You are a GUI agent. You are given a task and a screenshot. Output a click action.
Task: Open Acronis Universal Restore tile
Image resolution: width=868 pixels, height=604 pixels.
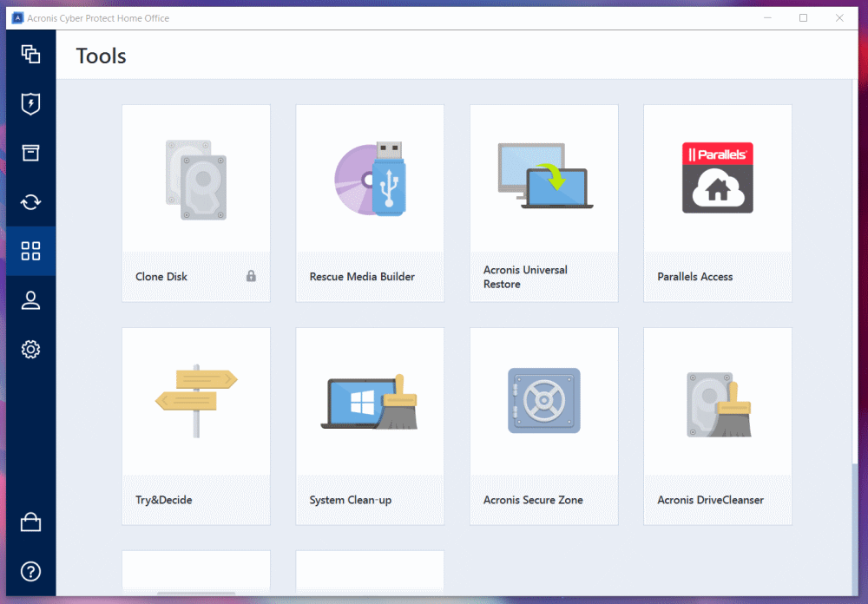tap(544, 203)
